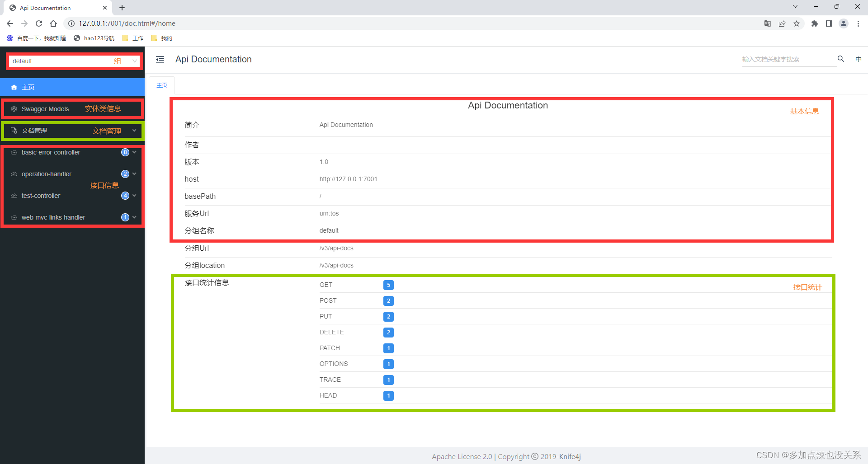The width and height of the screenshot is (868, 464).
Task: Open the test-controller group
Action: [72, 196]
